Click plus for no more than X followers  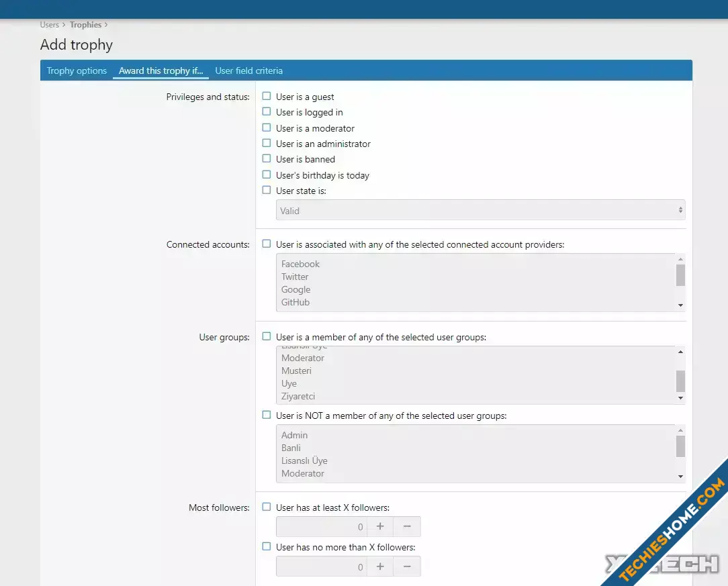pyautogui.click(x=380, y=567)
